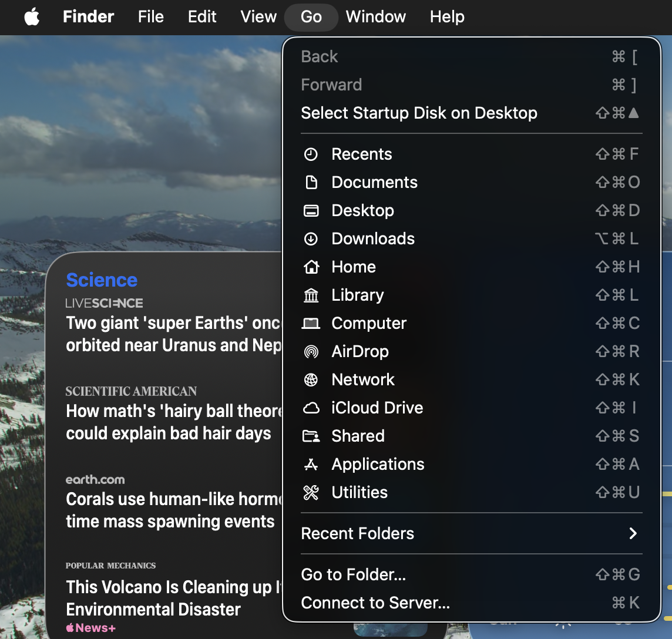Choose AirDrop from the Go menu
Screen dimensions: 672x639
tap(472, 351)
